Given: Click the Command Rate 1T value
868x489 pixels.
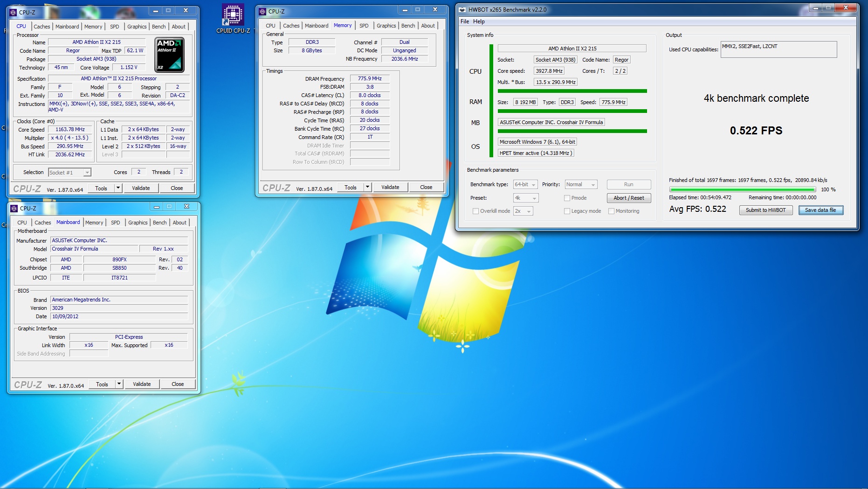Looking at the screenshot, I should [370, 137].
